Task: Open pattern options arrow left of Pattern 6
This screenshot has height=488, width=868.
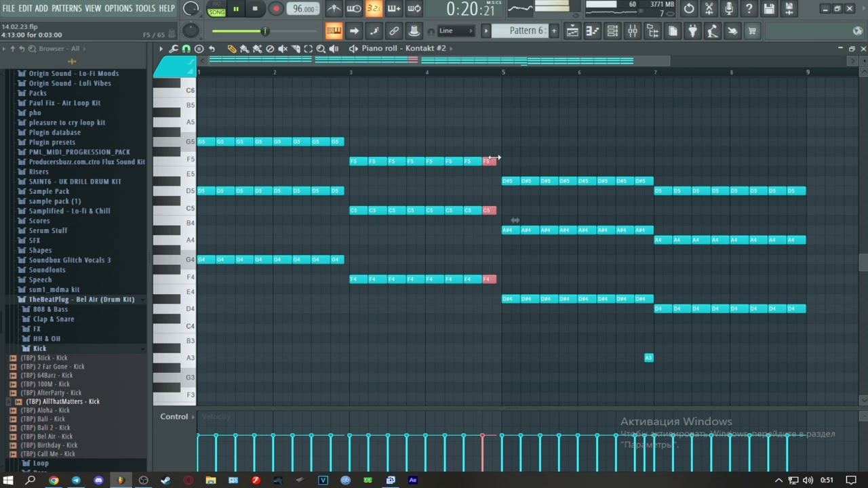Action: [486, 30]
